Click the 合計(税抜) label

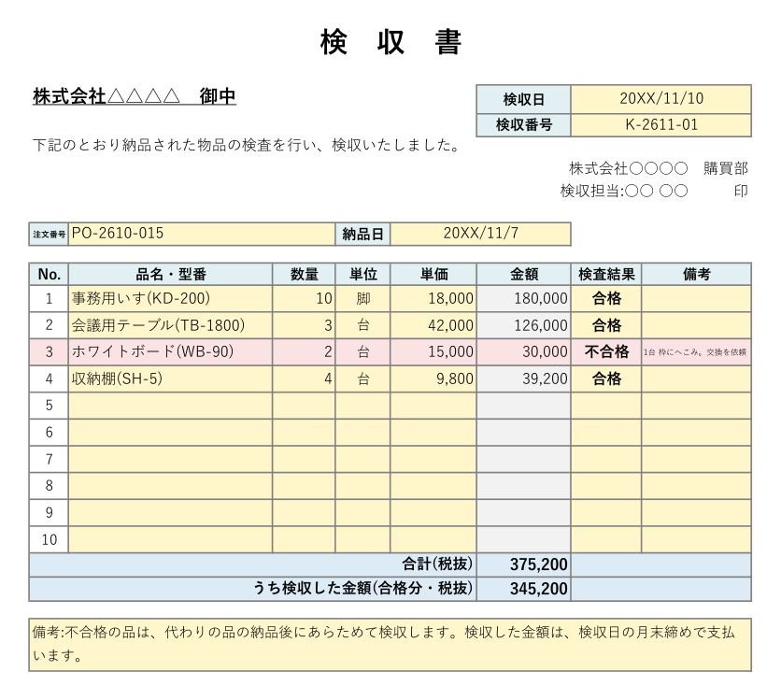pyautogui.click(x=437, y=564)
